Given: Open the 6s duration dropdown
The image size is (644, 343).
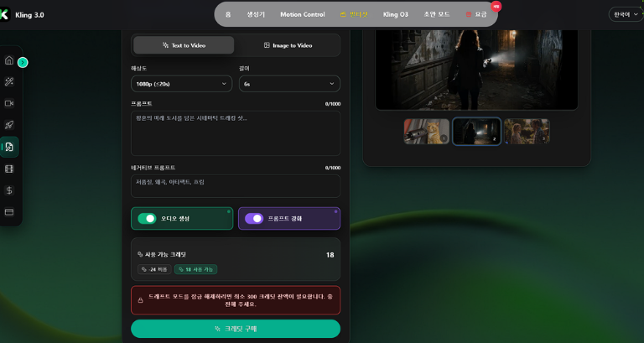Looking at the screenshot, I should [289, 84].
